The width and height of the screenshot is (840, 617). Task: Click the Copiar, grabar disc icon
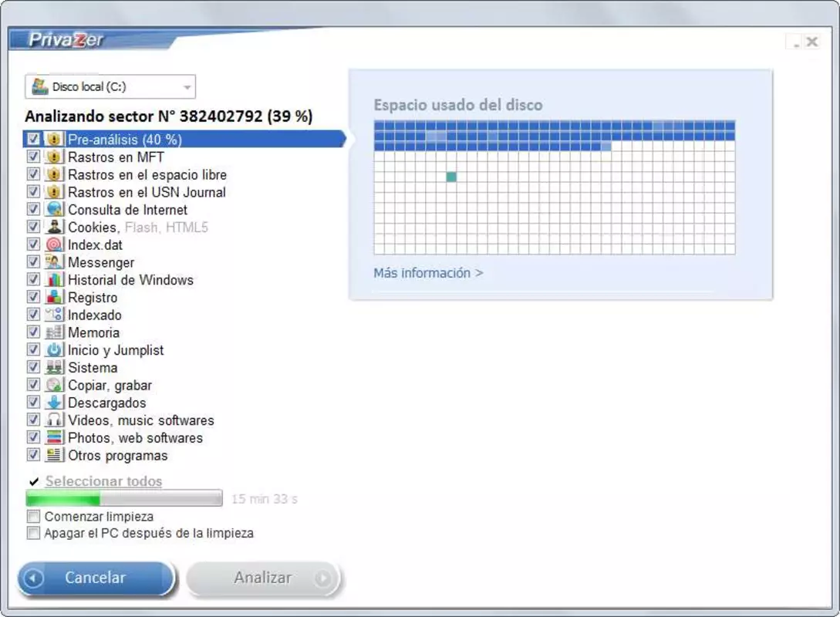(x=54, y=385)
